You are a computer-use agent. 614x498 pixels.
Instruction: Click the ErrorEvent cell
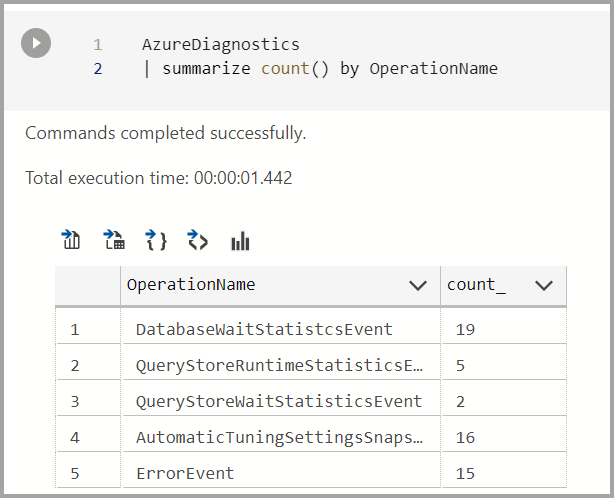(x=281, y=470)
